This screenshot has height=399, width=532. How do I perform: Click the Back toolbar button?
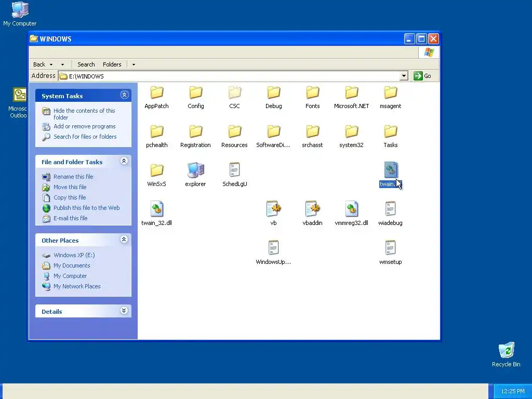[39, 64]
